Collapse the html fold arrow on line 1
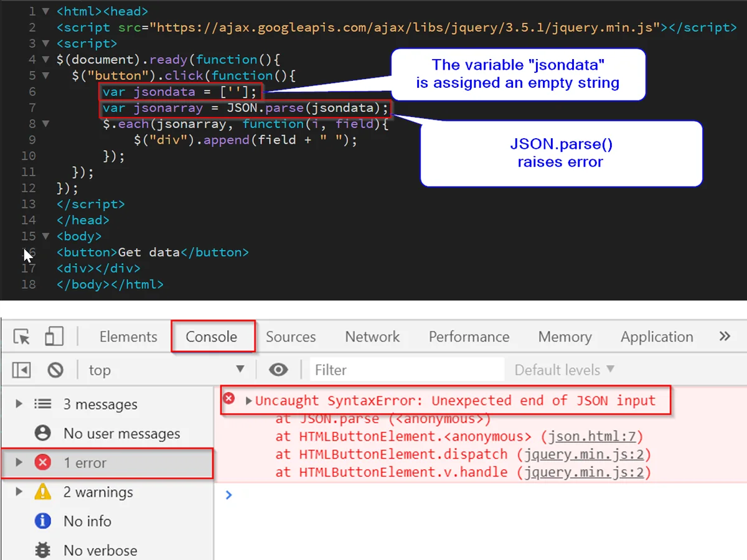The height and width of the screenshot is (560, 747). point(45,11)
